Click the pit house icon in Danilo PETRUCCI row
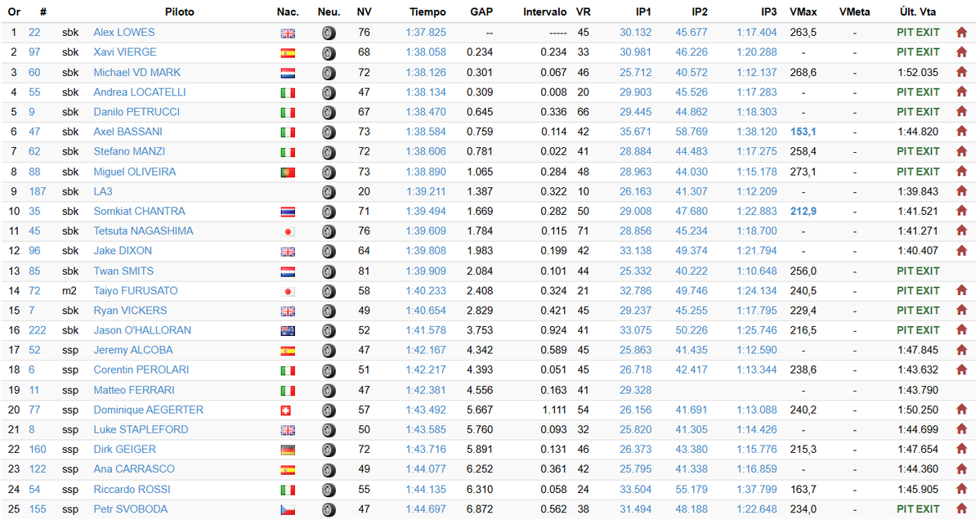This screenshot has width=980, height=524. coord(961,112)
